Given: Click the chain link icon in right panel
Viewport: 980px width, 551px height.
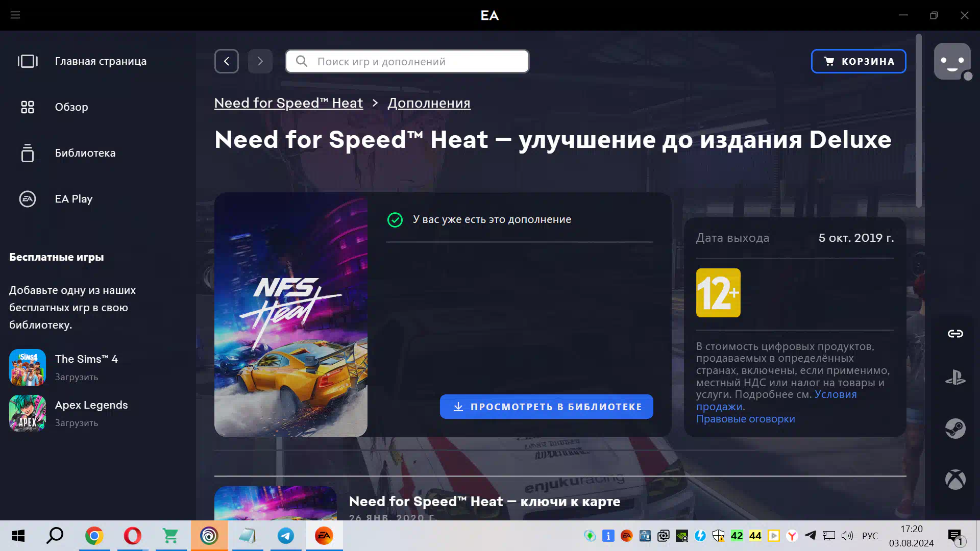Looking at the screenshot, I should click(955, 334).
